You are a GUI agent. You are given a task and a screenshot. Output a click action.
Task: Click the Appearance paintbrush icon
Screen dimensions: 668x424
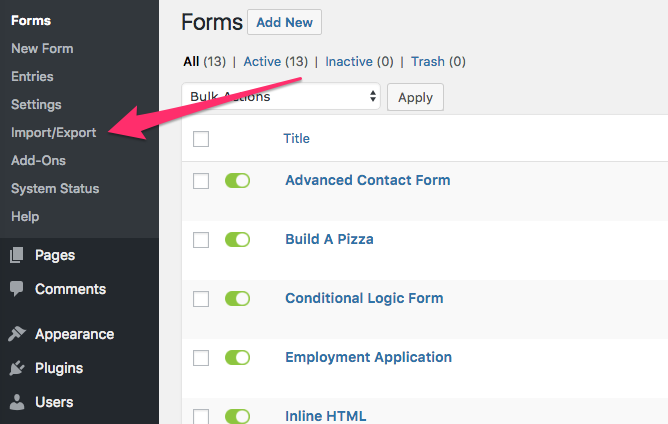coord(17,334)
